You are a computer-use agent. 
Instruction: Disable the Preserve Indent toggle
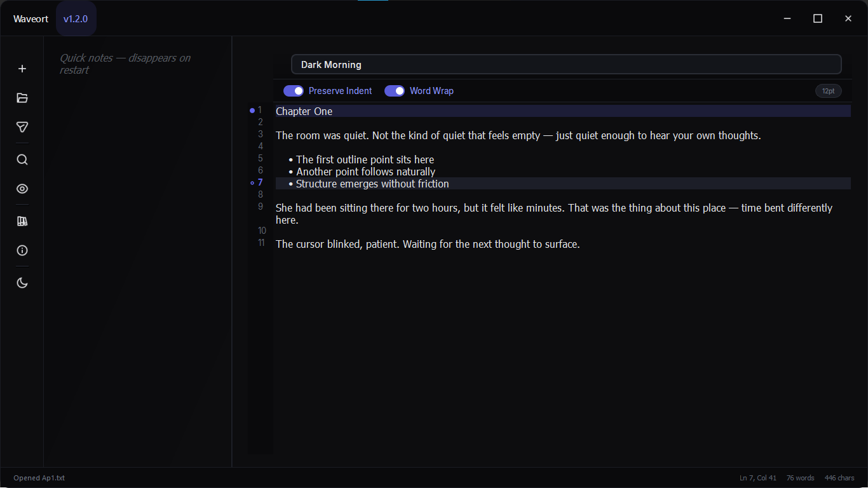[294, 91]
